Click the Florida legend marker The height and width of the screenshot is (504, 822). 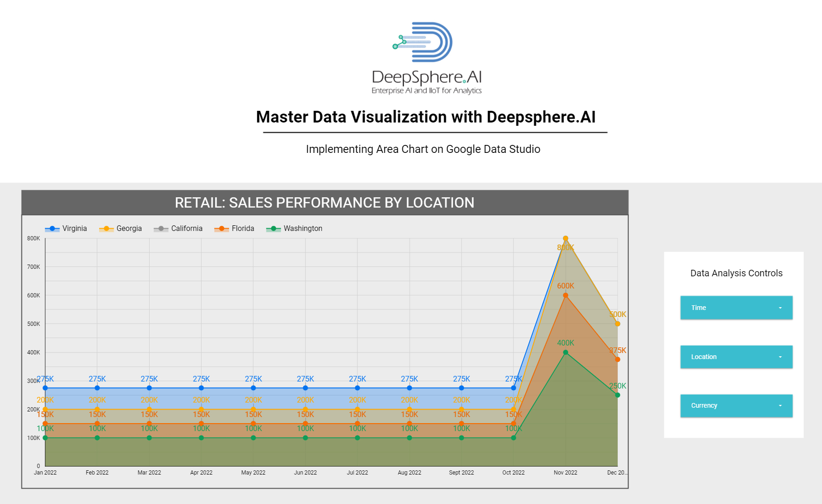[222, 229]
